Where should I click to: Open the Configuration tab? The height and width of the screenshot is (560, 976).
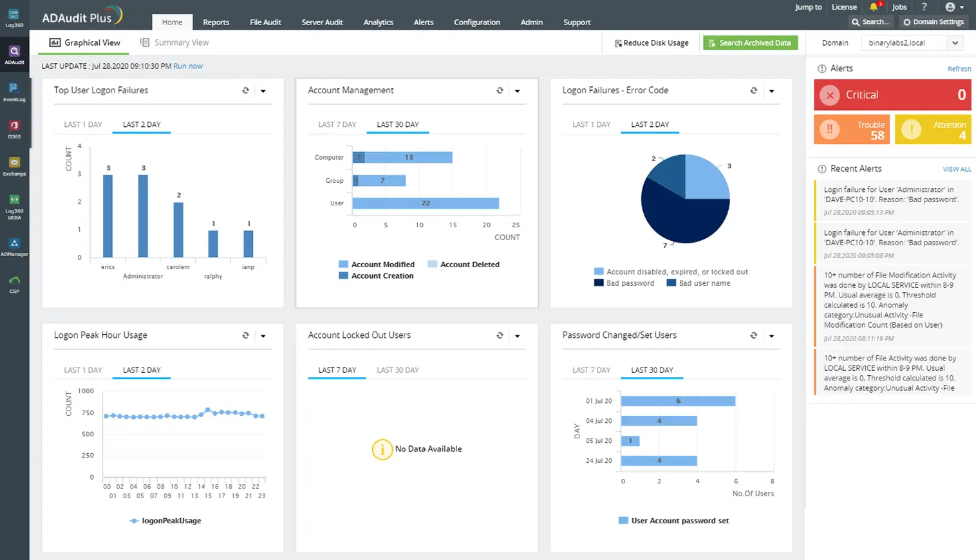(x=477, y=23)
